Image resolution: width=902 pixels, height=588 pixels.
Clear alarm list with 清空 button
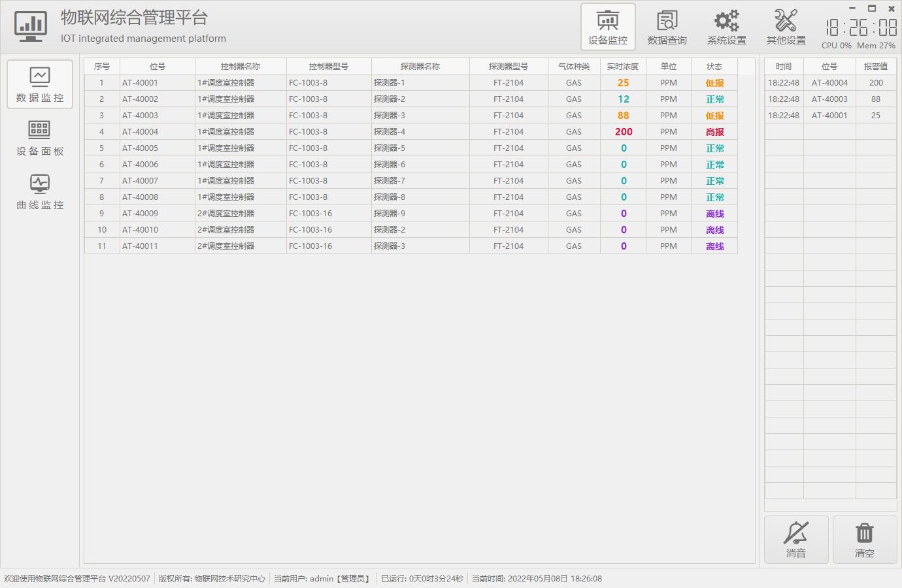[x=864, y=540]
